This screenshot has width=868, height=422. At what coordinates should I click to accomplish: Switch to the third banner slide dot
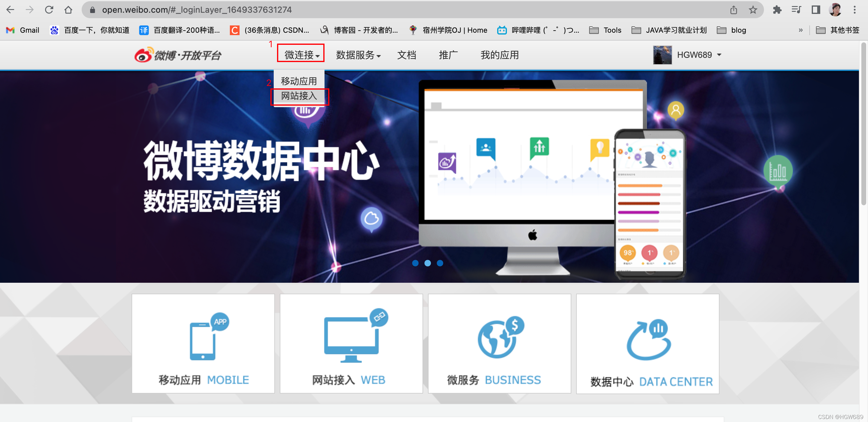(x=440, y=263)
